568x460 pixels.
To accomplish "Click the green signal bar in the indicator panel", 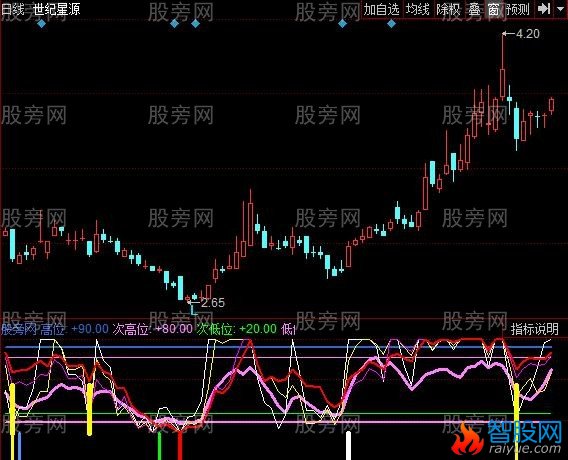I will [x=159, y=446].
